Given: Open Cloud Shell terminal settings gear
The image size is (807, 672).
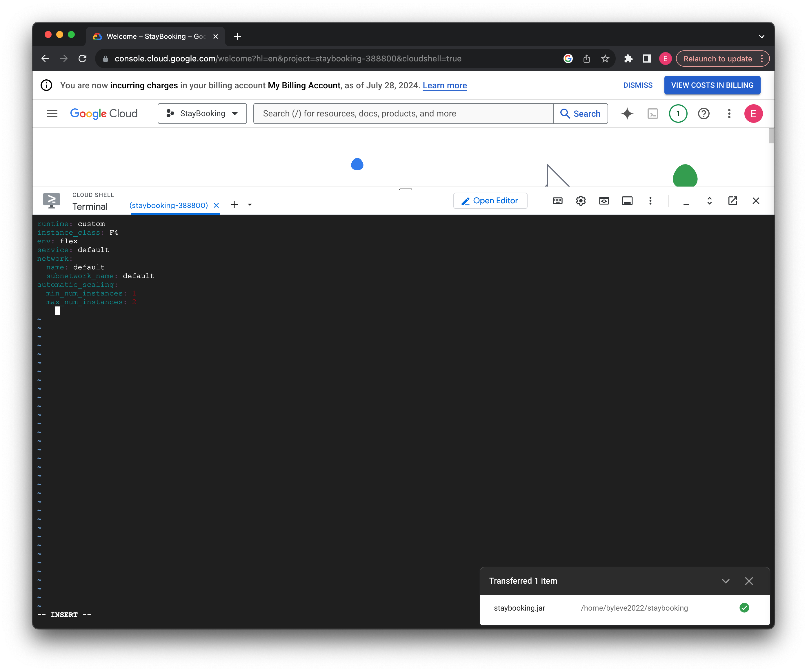Looking at the screenshot, I should tap(581, 200).
